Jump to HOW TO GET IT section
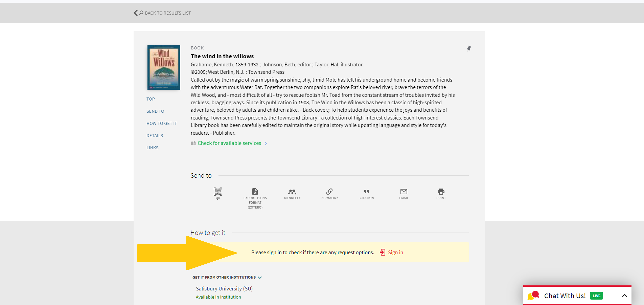Screen dimensions: 644x305 tap(162, 124)
